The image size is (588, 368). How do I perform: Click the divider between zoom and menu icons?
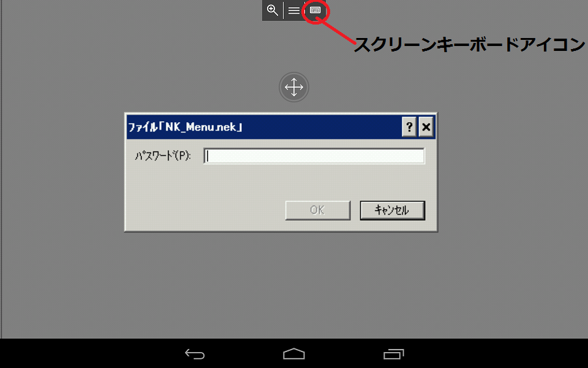point(283,10)
